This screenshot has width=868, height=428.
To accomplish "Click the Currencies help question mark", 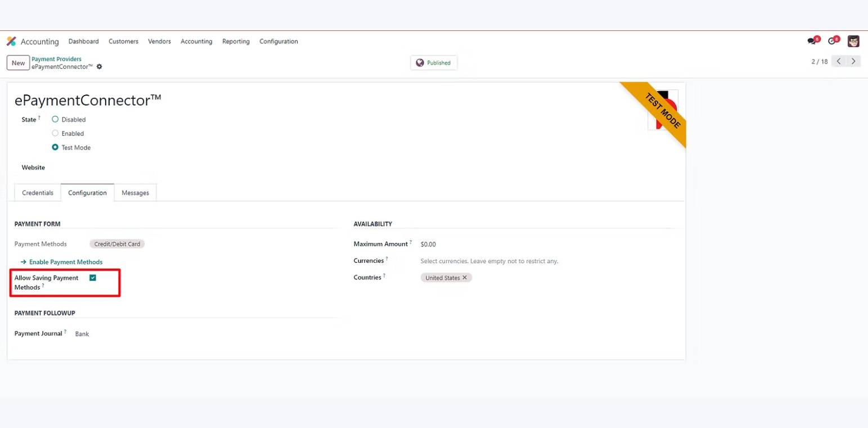I will (x=387, y=259).
